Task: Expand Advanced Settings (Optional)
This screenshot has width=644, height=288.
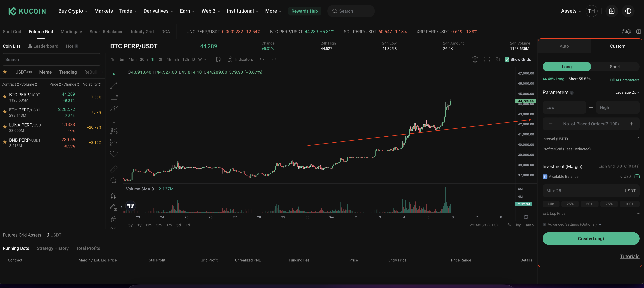Action: pyautogui.click(x=572, y=224)
